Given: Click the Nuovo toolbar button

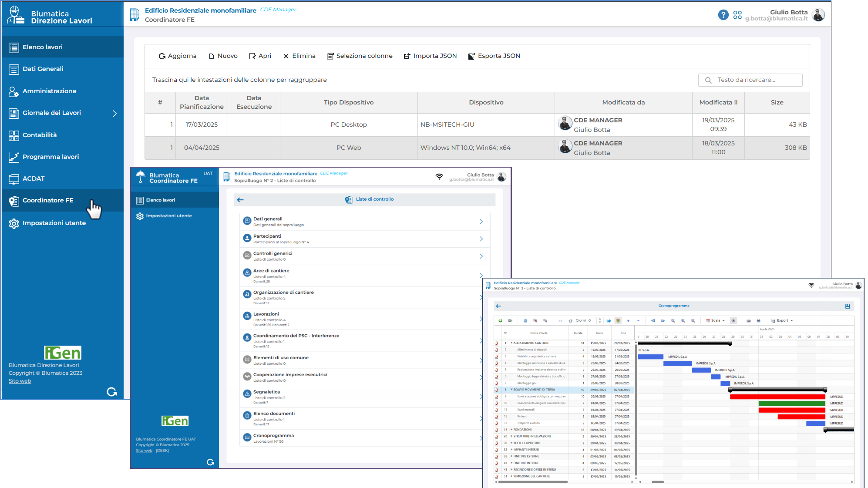Looking at the screenshot, I should click(223, 56).
